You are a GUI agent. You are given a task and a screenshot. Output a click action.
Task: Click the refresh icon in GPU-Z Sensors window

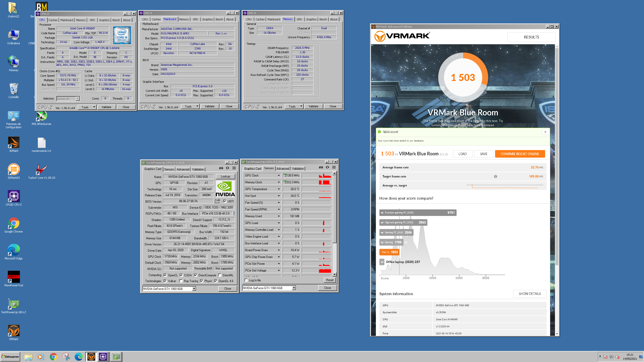327,167
